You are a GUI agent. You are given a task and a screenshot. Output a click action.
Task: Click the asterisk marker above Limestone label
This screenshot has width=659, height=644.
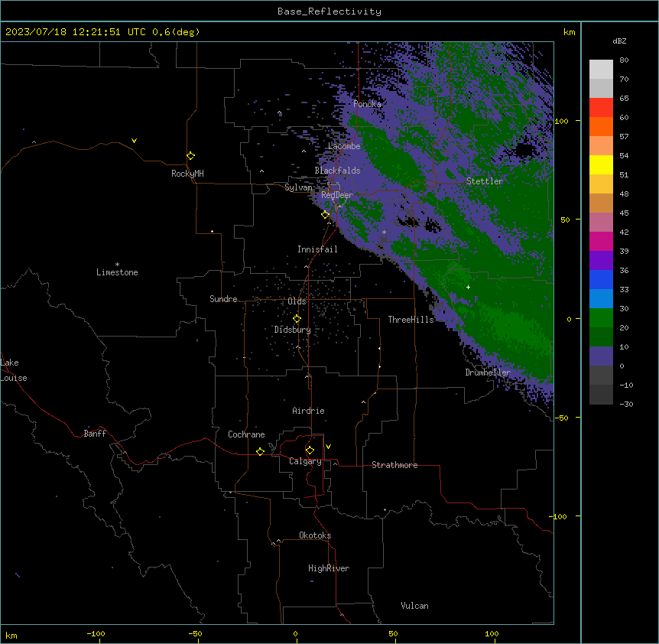117,264
